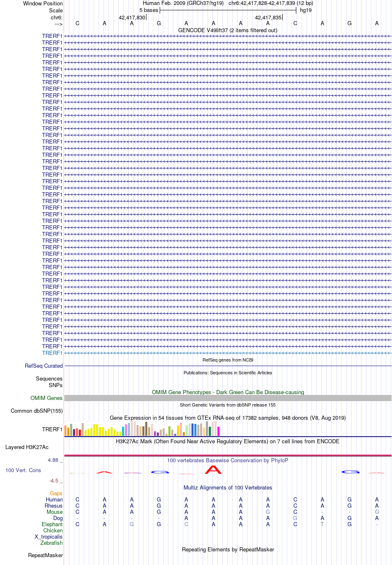
Task: Click the RefSeq Curated blue intron line
Action: pos(228,366)
